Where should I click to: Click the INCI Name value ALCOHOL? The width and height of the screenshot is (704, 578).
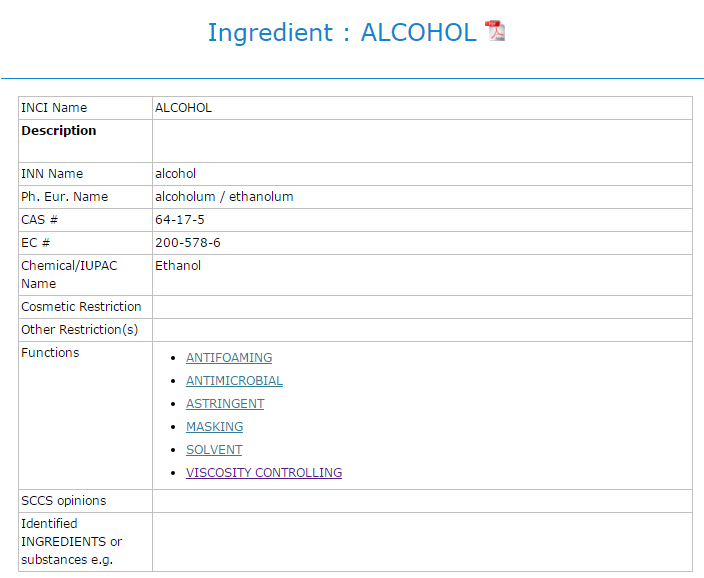coord(183,108)
